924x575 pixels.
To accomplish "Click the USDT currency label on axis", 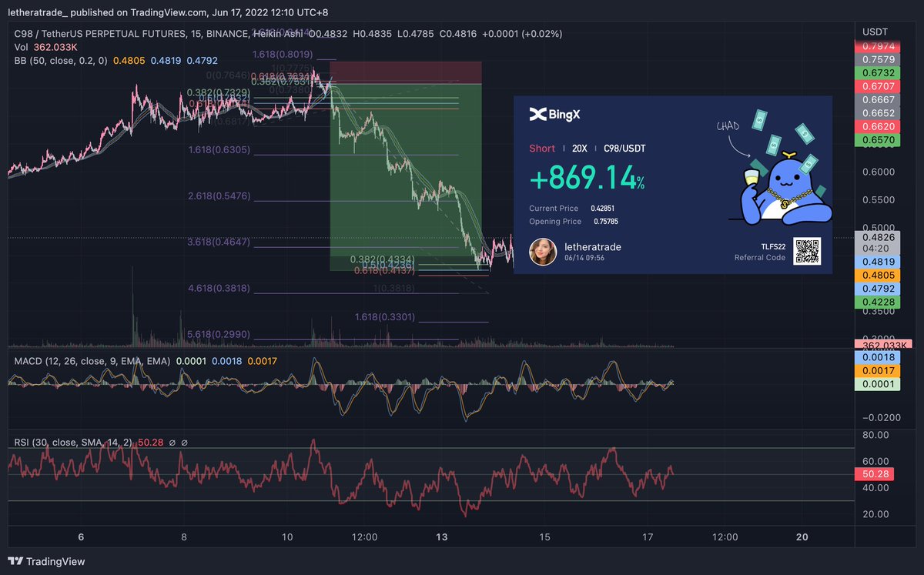I will pyautogui.click(x=875, y=32).
